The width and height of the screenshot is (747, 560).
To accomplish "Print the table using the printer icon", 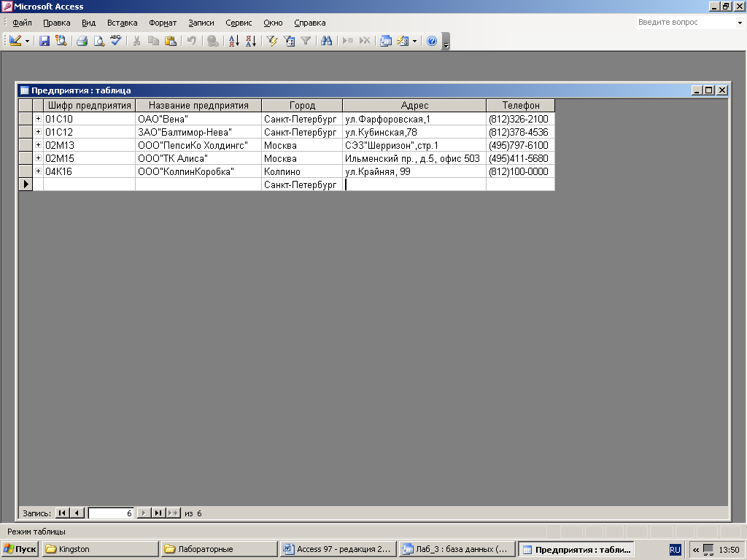I will [x=82, y=41].
